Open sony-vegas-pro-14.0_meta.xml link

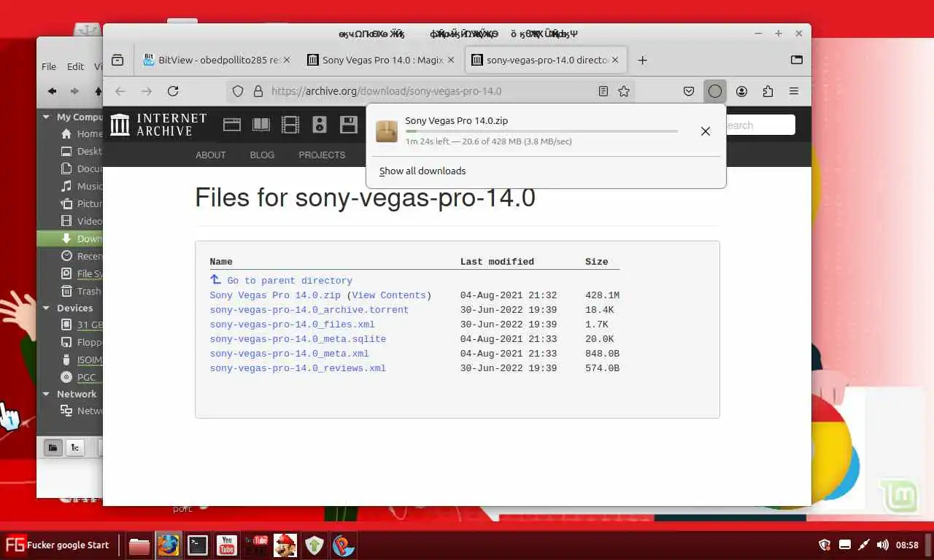[x=289, y=354]
